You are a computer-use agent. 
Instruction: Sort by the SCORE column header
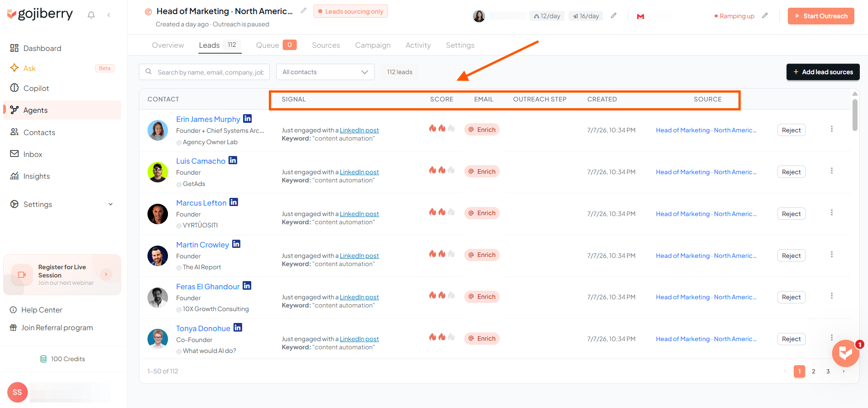click(x=442, y=99)
